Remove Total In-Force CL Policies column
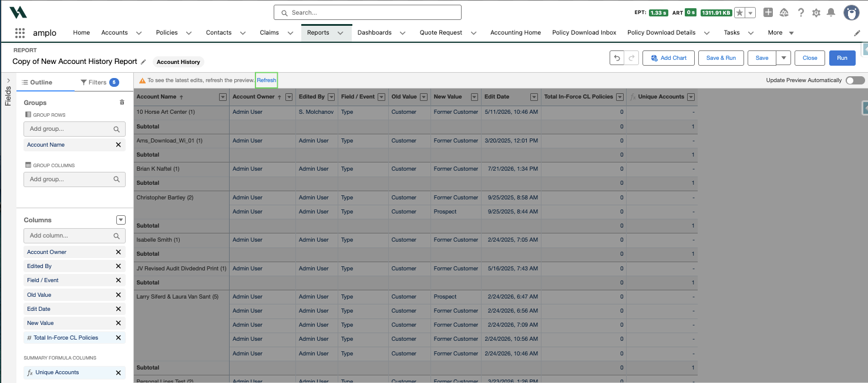 pyautogui.click(x=118, y=338)
